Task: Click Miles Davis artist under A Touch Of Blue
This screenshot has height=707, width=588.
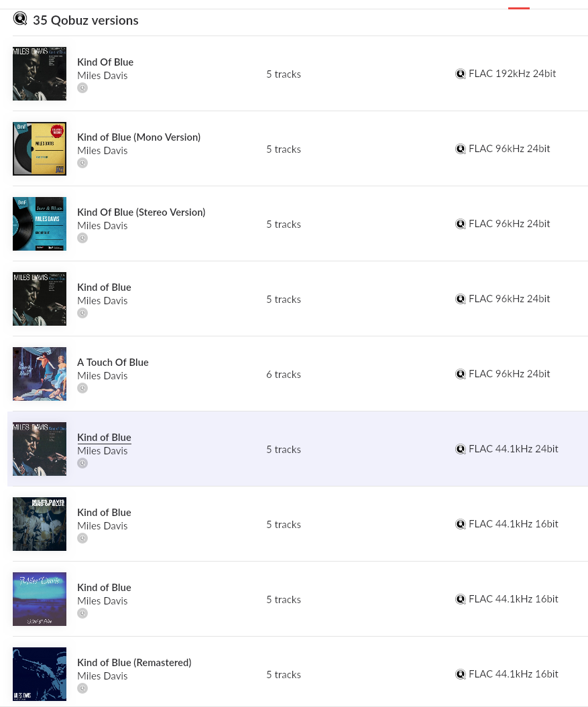Action: click(102, 376)
